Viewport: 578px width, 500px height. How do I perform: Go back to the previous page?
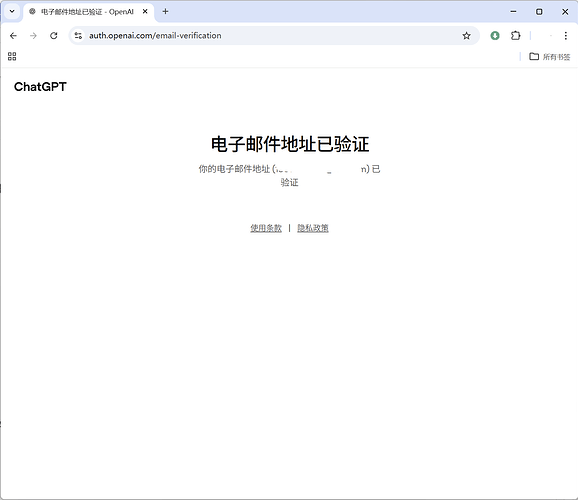tap(13, 36)
